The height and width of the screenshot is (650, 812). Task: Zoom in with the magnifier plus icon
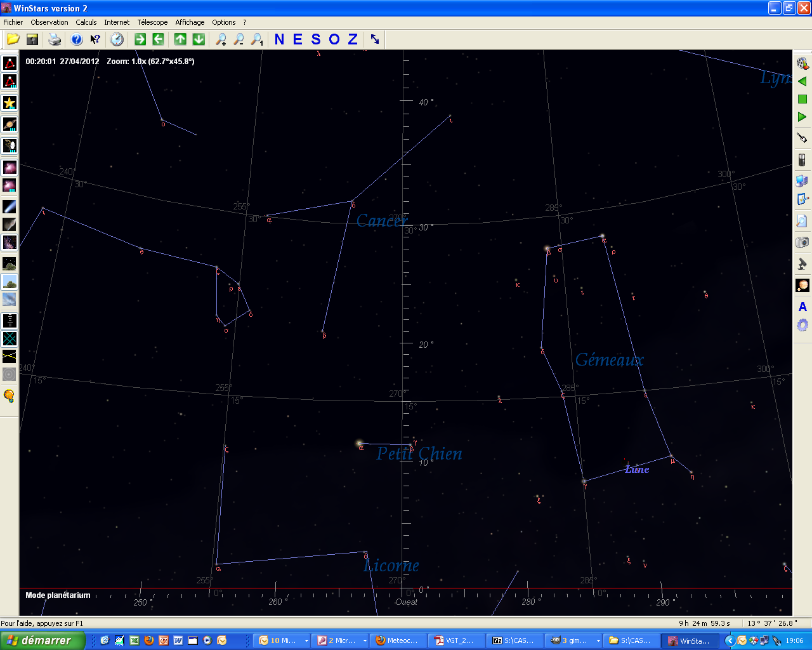[221, 39]
